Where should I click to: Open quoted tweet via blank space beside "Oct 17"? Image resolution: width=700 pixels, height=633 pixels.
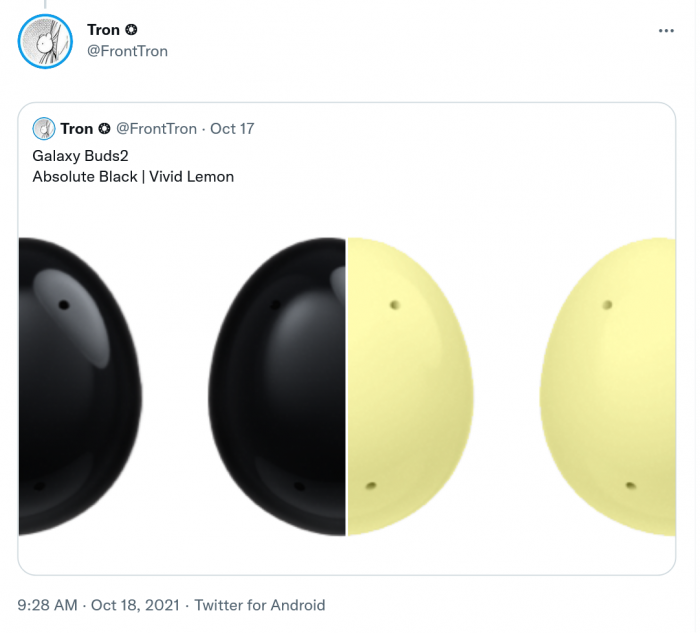point(450,129)
